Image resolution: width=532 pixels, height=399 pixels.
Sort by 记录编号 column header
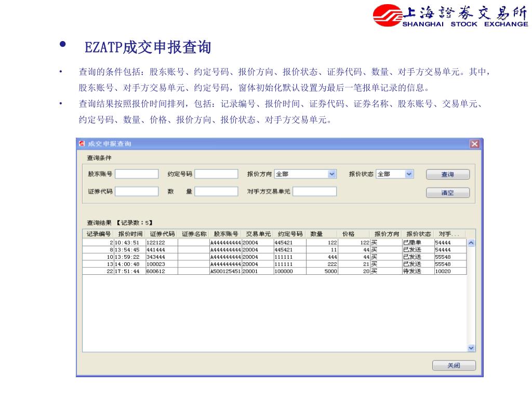pos(98,234)
